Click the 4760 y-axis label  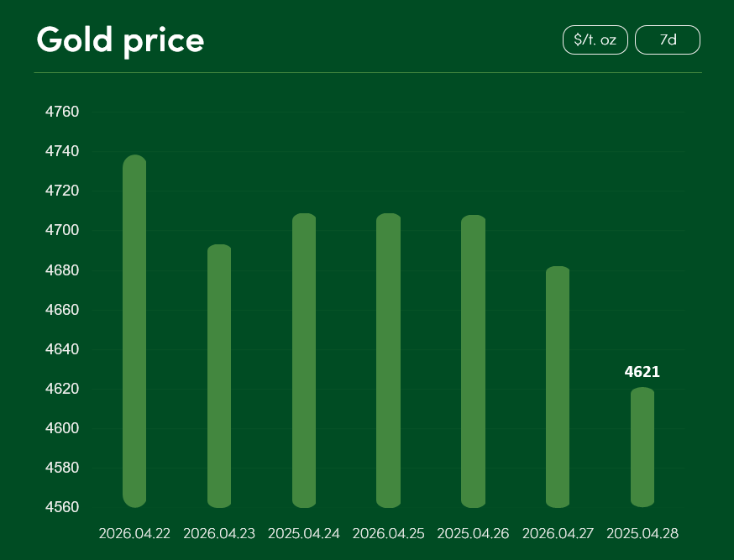pos(61,113)
